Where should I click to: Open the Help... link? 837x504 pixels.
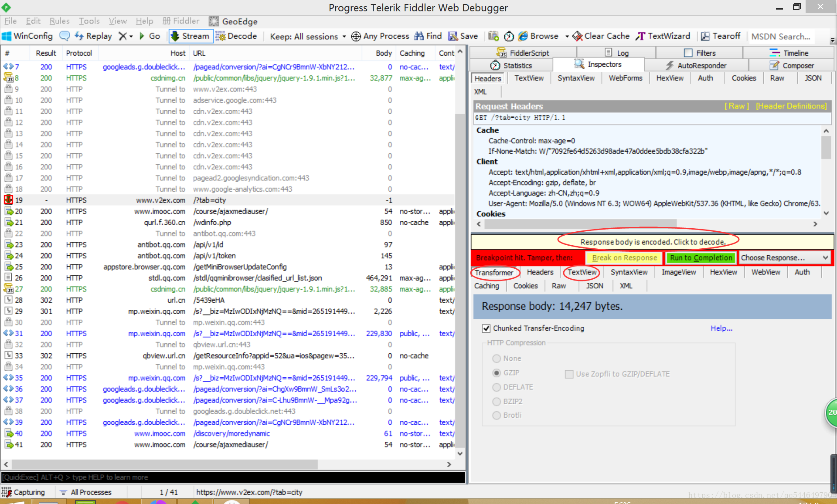tap(721, 328)
